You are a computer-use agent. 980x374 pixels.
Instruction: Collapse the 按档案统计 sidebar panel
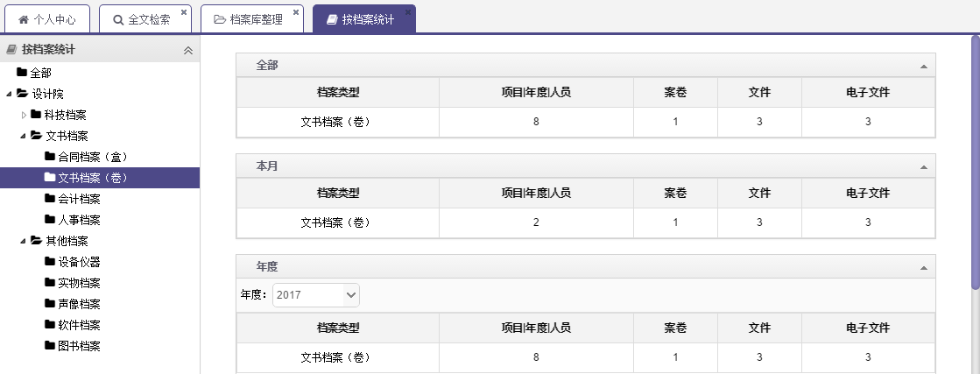tap(187, 50)
